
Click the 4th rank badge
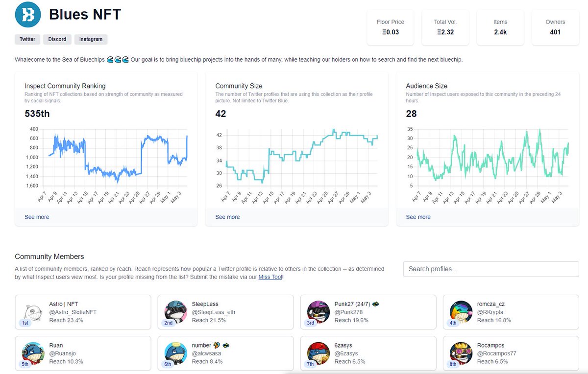453,323
